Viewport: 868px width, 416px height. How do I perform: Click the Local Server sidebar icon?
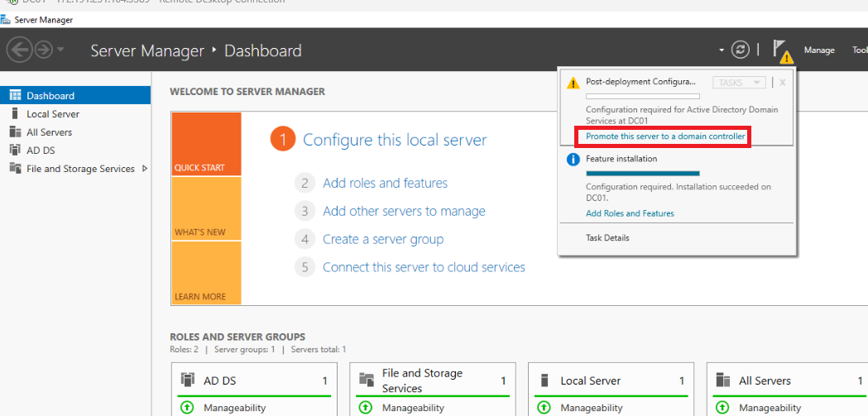pos(15,113)
